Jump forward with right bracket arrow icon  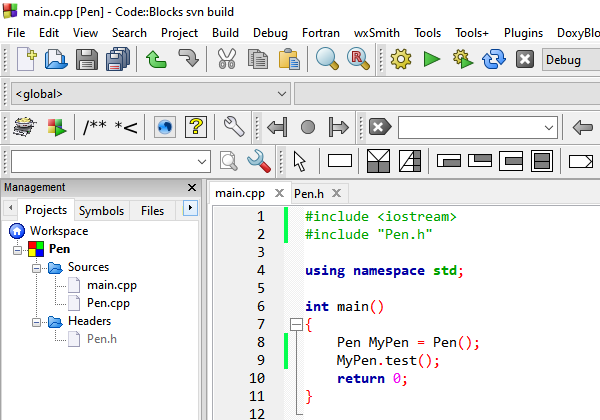coord(339,127)
